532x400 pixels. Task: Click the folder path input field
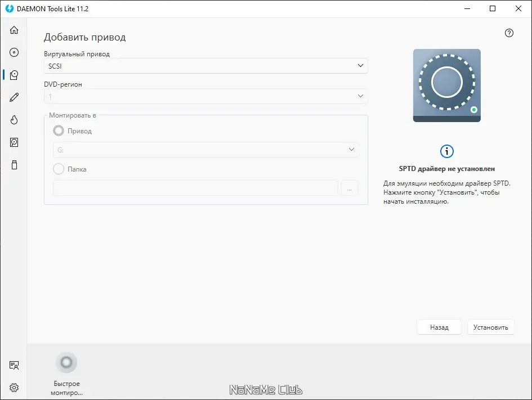point(195,188)
